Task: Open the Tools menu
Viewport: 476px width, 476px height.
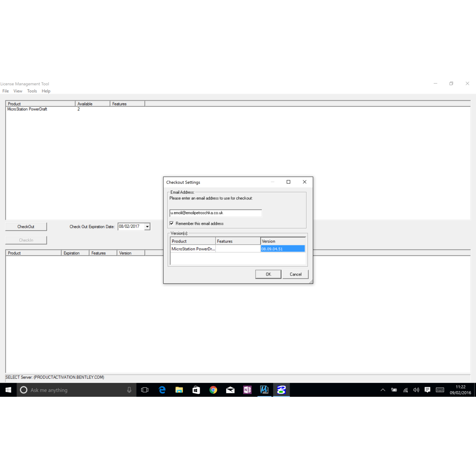Action: (x=32, y=91)
